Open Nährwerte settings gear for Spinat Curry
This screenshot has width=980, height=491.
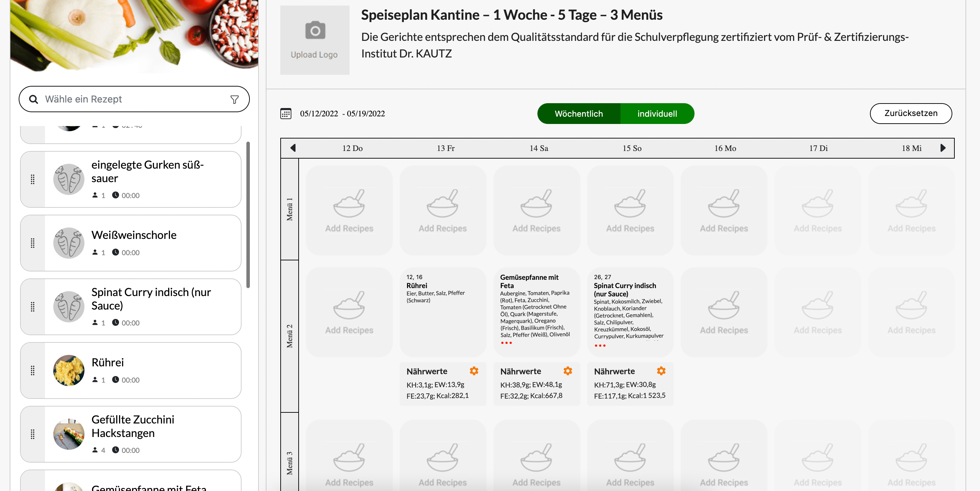pos(661,371)
